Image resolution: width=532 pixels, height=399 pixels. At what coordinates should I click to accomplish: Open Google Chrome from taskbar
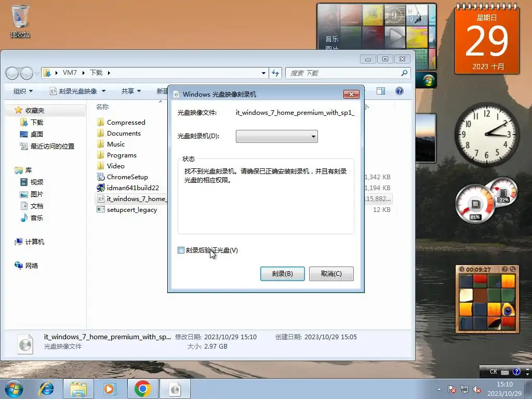click(142, 389)
